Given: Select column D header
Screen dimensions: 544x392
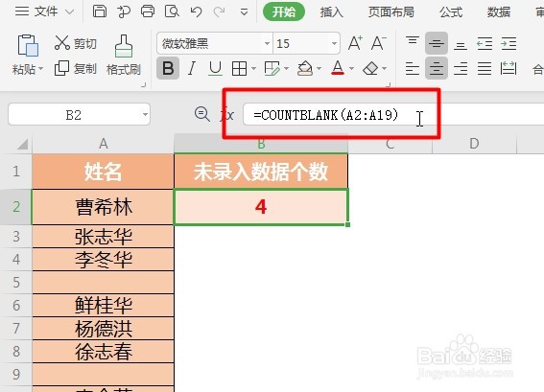Looking at the screenshot, I should [474, 144].
